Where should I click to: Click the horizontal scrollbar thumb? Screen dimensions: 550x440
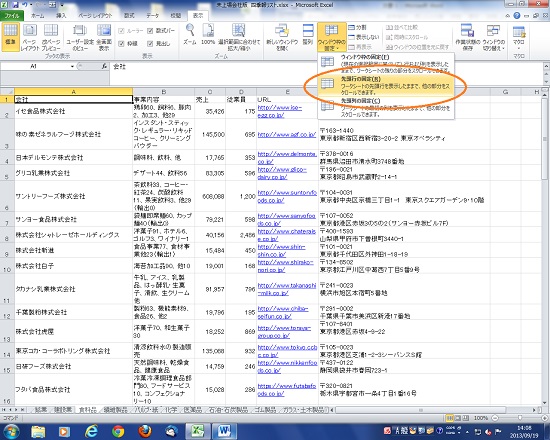[420, 409]
